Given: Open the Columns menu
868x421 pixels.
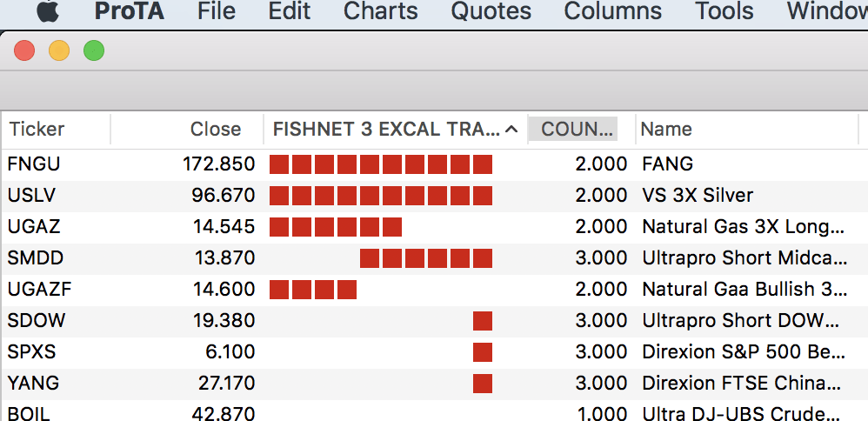Looking at the screenshot, I should (613, 11).
